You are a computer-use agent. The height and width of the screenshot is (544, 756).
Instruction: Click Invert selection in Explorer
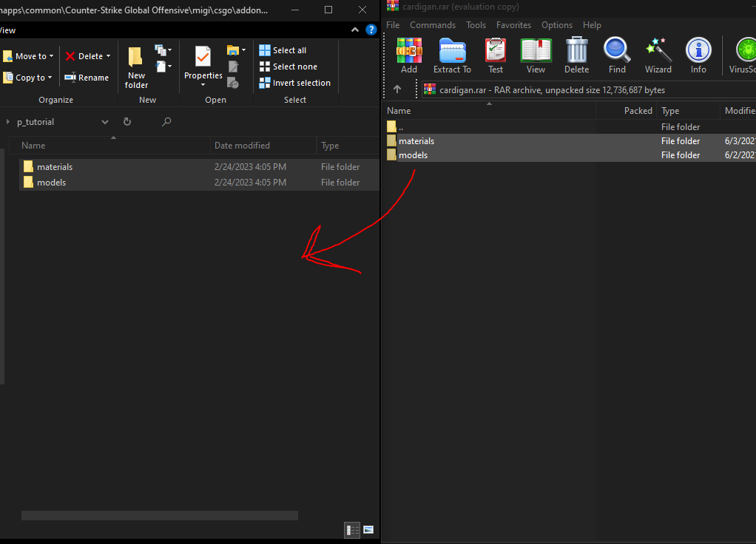294,83
